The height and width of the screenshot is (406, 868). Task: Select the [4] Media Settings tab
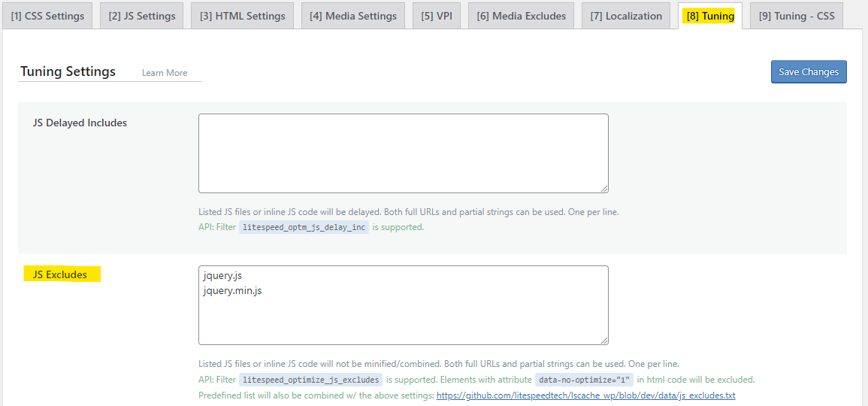coord(353,16)
